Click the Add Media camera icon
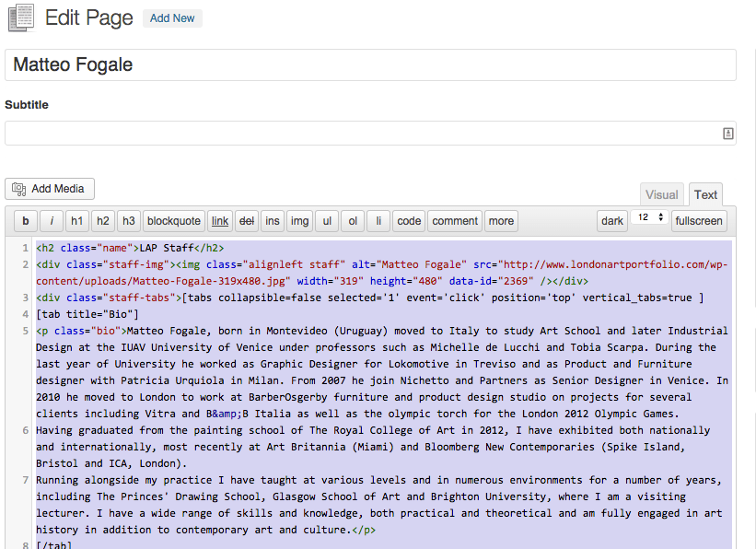 pos(18,189)
